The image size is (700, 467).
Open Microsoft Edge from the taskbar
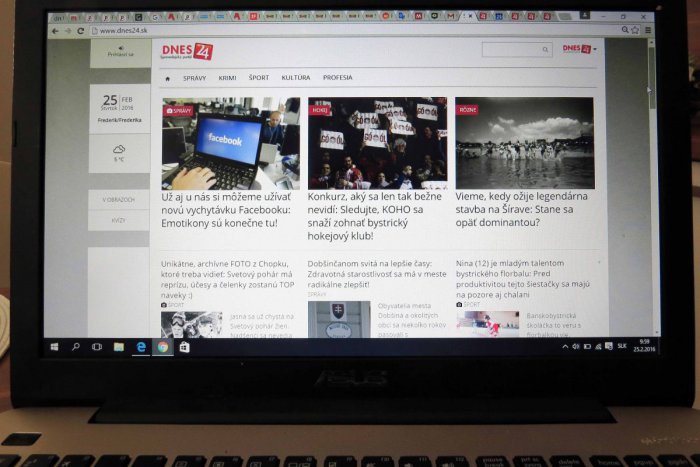click(x=141, y=347)
